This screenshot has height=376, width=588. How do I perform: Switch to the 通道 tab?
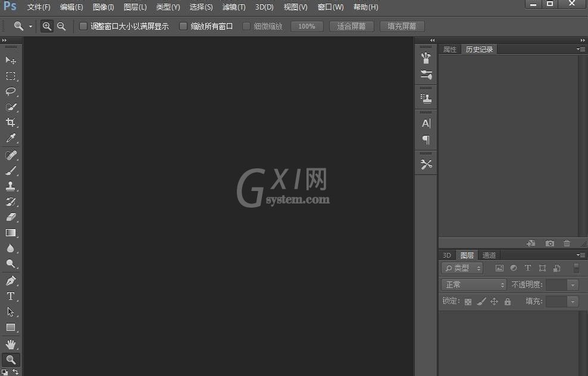click(489, 255)
